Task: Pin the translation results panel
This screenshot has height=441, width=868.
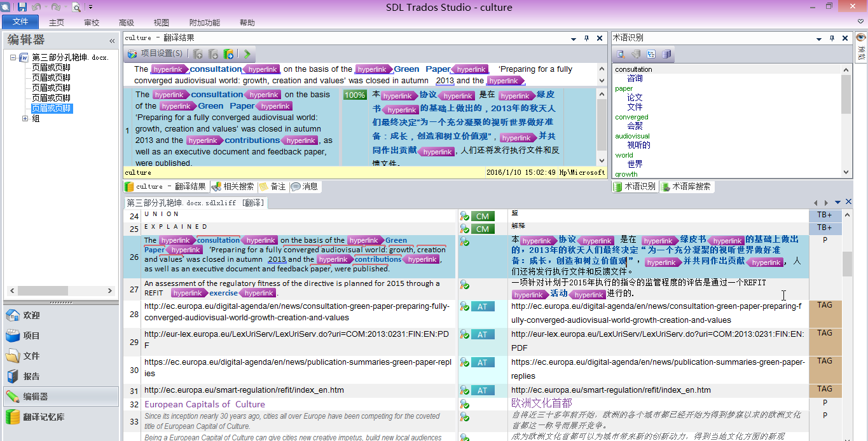Action: tap(586, 38)
